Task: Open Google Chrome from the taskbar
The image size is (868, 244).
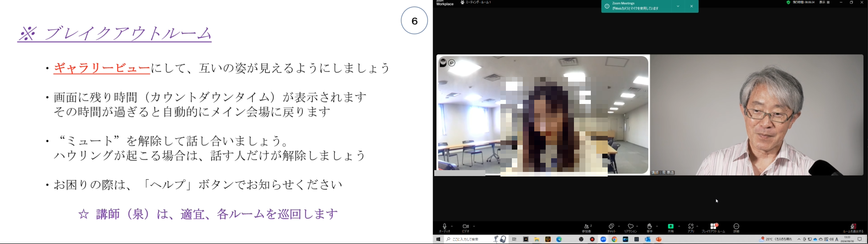Action: click(614, 239)
